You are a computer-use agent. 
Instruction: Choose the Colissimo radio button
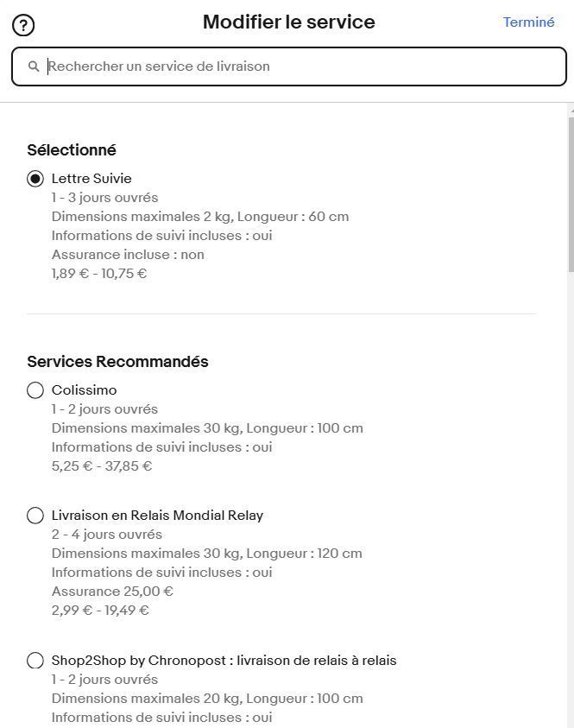pyautogui.click(x=35, y=390)
